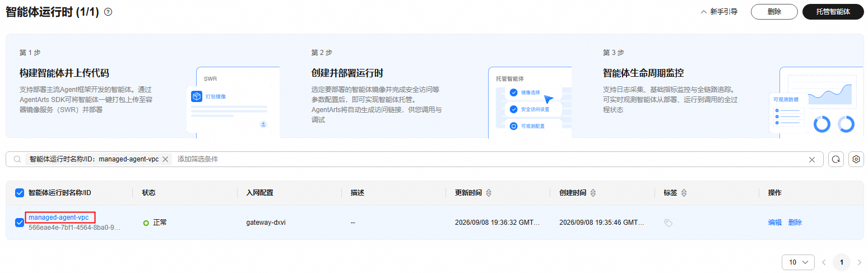868x273 pixels.
Task: Sort by 更新时间 column
Action: pos(489,193)
